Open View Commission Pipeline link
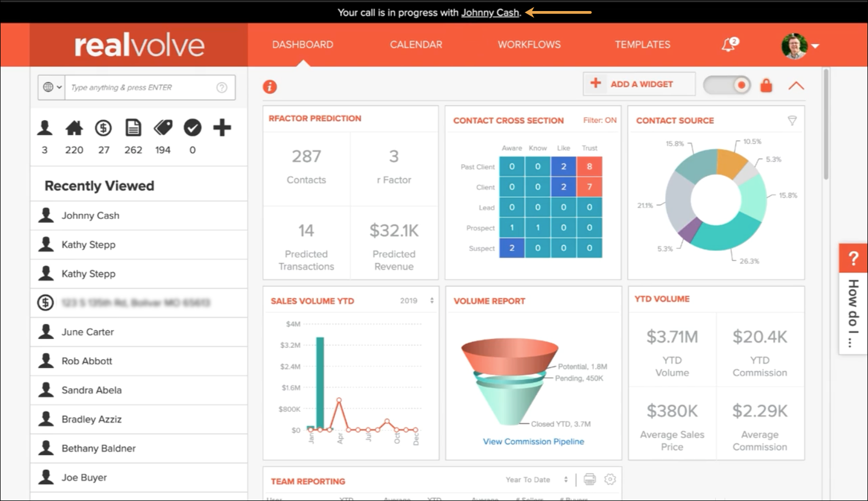 [x=533, y=441]
